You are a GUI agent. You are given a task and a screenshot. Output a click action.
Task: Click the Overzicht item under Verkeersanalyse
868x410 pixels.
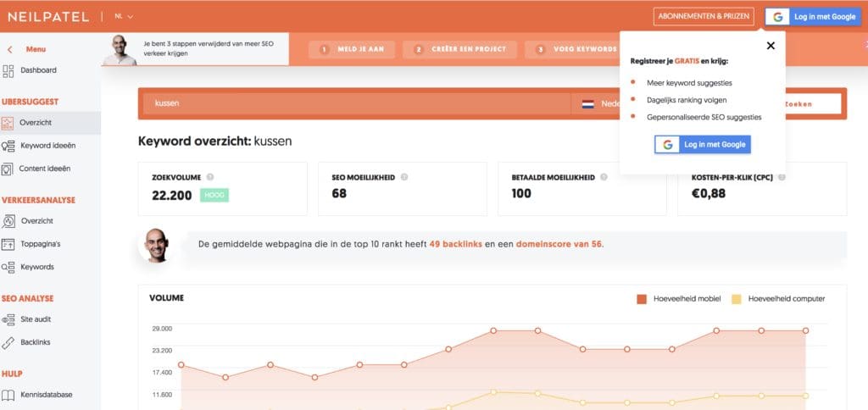coord(37,221)
